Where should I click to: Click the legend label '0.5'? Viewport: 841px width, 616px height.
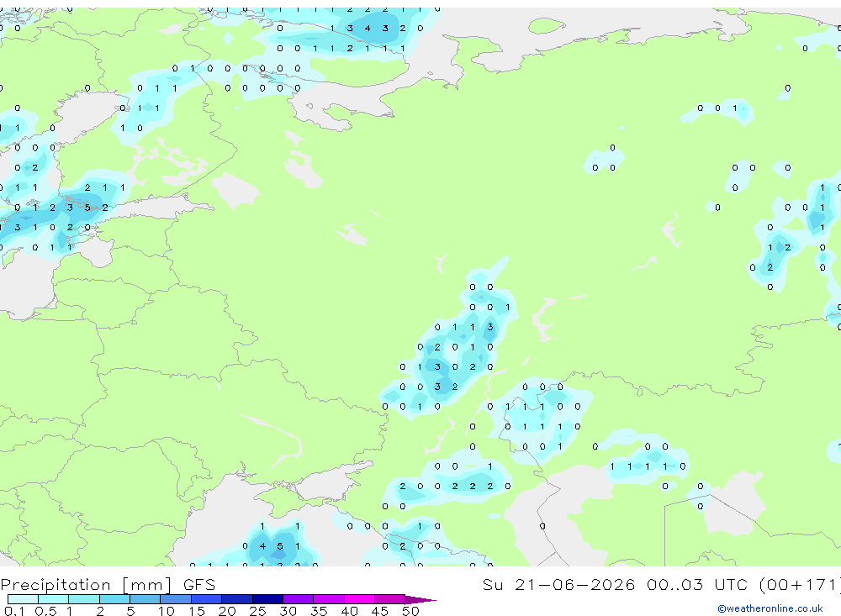point(45,611)
